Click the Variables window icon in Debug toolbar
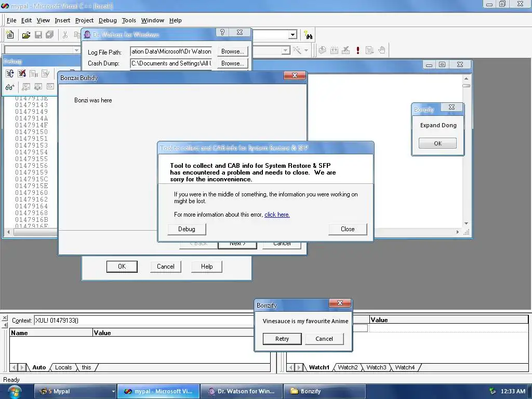The height and width of the screenshot is (399, 532). pos(38,87)
